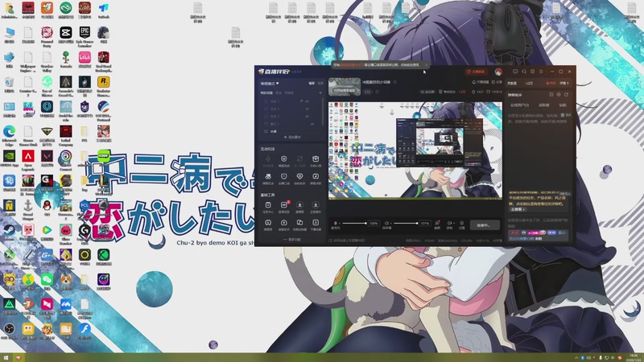Click the 去查看 button in the task notice

point(518,209)
